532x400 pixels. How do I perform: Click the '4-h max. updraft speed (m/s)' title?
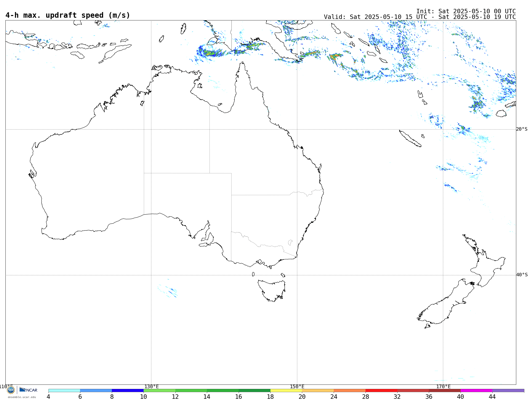[x=68, y=15]
